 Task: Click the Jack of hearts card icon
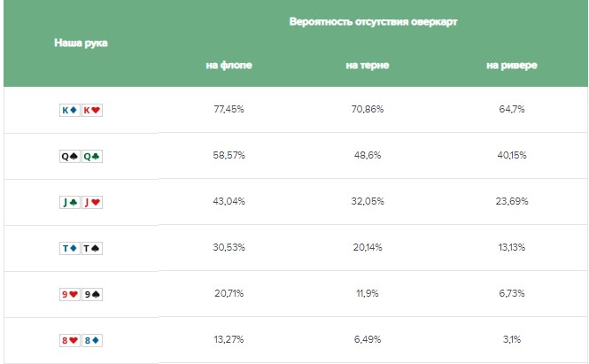click(x=92, y=202)
